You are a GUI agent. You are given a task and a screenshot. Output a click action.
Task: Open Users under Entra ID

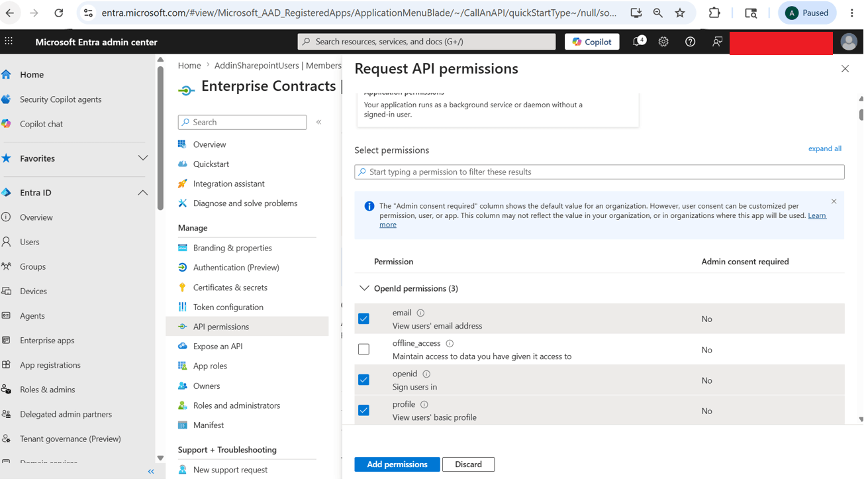tap(30, 242)
